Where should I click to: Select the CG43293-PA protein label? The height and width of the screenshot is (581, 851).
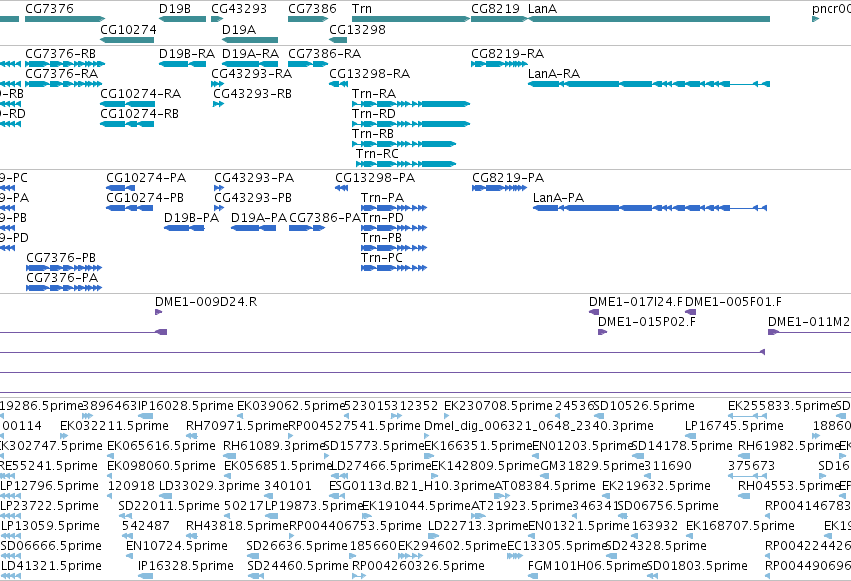[x=254, y=178]
